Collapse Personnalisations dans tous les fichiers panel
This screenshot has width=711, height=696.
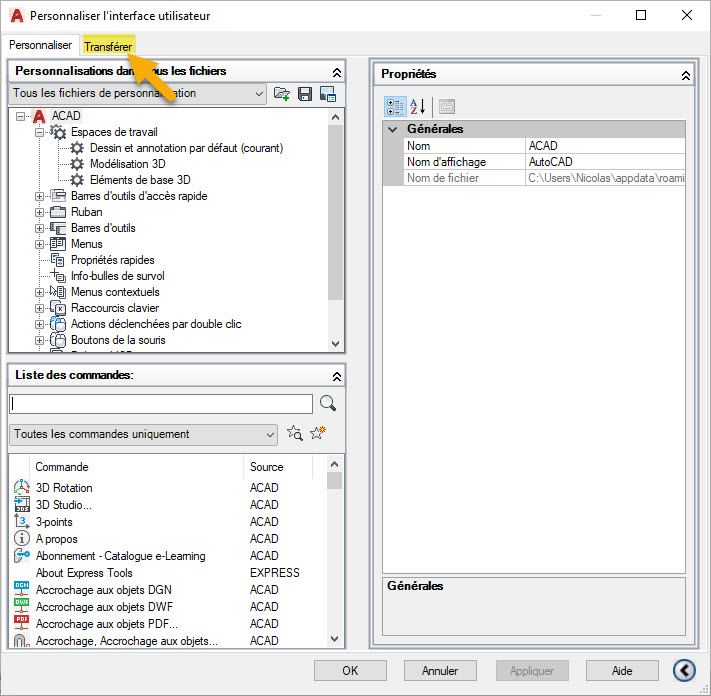point(336,73)
